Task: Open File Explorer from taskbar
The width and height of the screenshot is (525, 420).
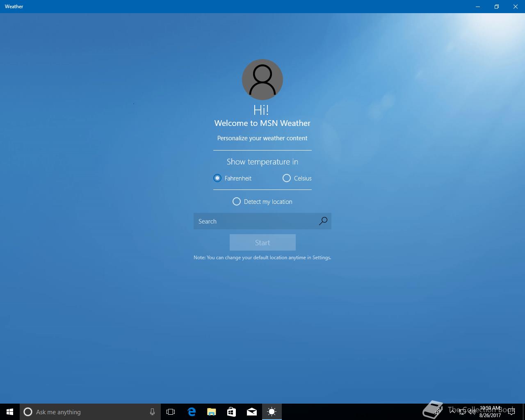Action: (211, 412)
